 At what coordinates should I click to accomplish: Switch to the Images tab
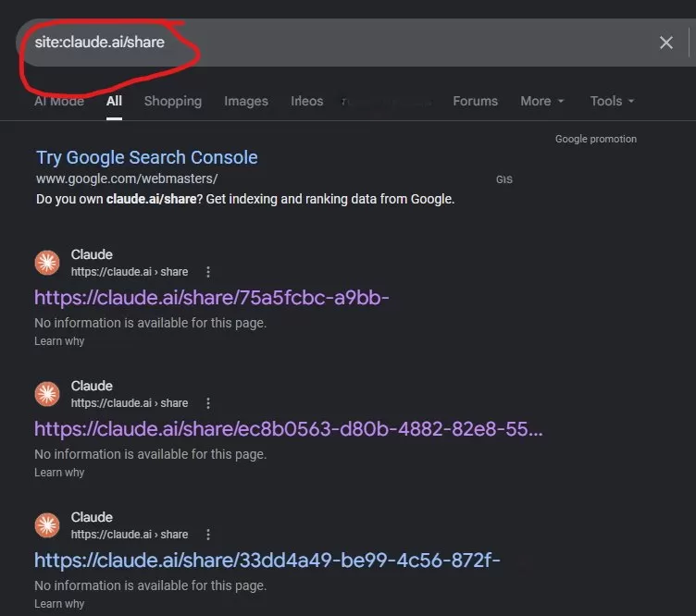[246, 101]
